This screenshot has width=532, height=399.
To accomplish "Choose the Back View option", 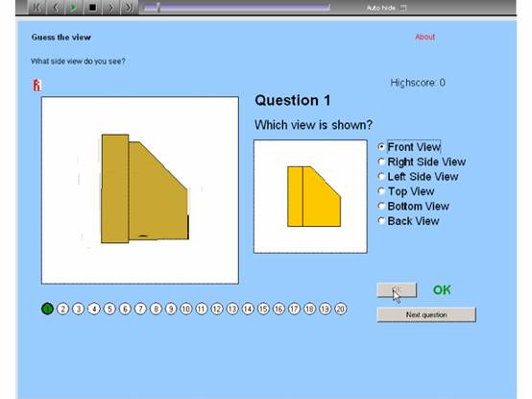I will 409,221.
